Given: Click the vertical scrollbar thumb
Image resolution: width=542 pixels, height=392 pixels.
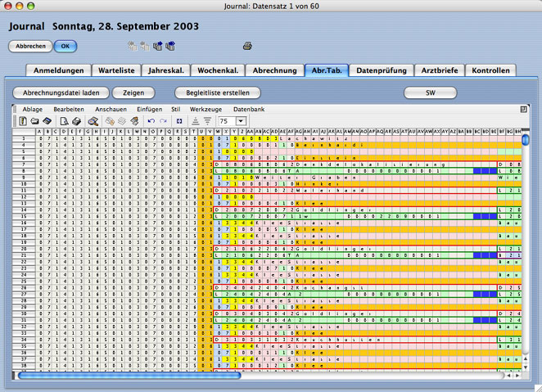Looking at the screenshot, I should 525,140.
